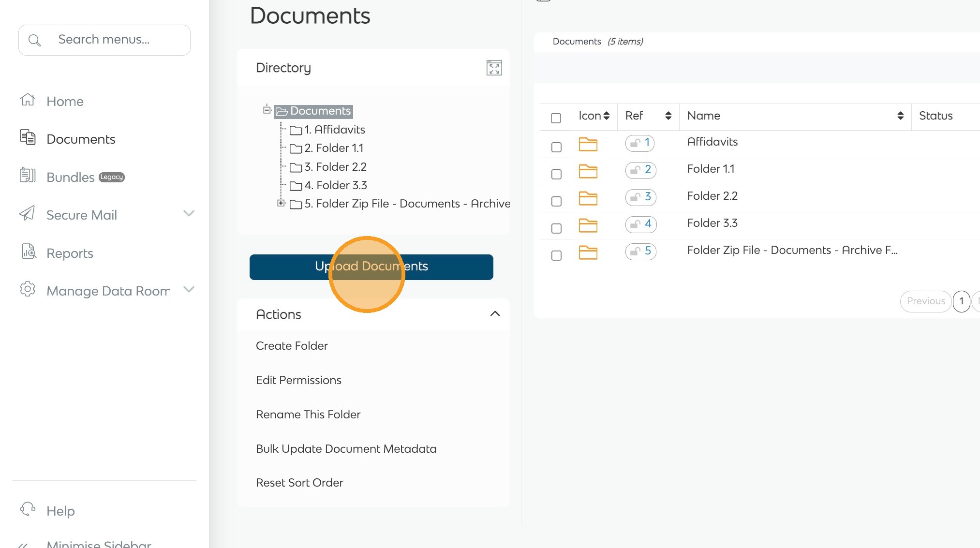Image resolution: width=980 pixels, height=548 pixels.
Task: Click the Help headset icon
Action: pos(28,510)
